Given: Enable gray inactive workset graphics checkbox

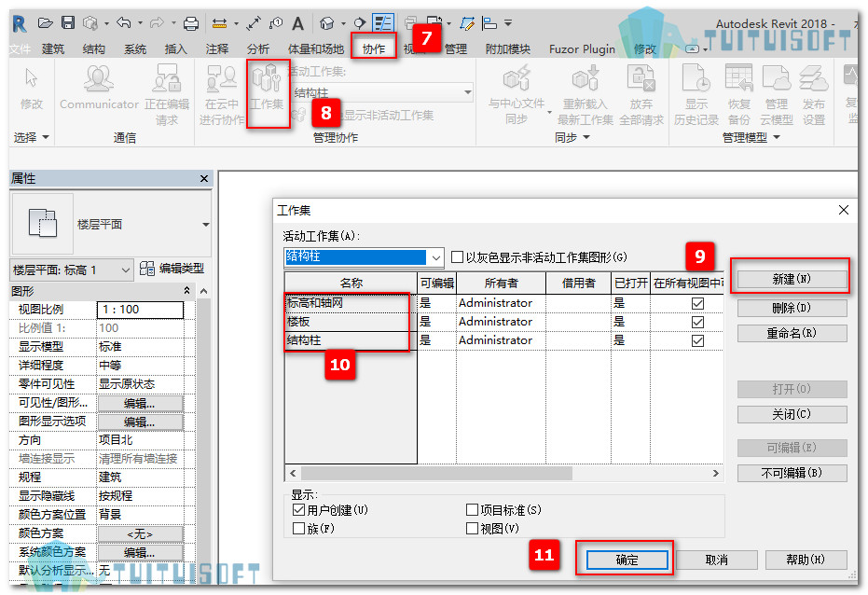Looking at the screenshot, I should click(457, 257).
